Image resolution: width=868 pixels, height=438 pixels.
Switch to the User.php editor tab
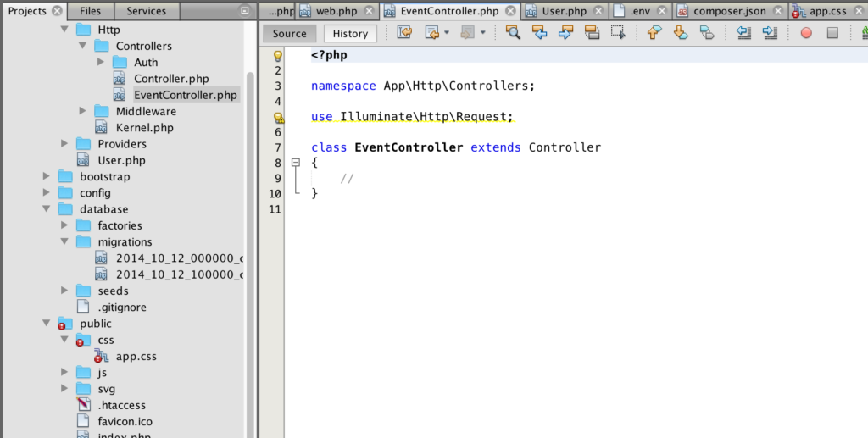pyautogui.click(x=565, y=11)
